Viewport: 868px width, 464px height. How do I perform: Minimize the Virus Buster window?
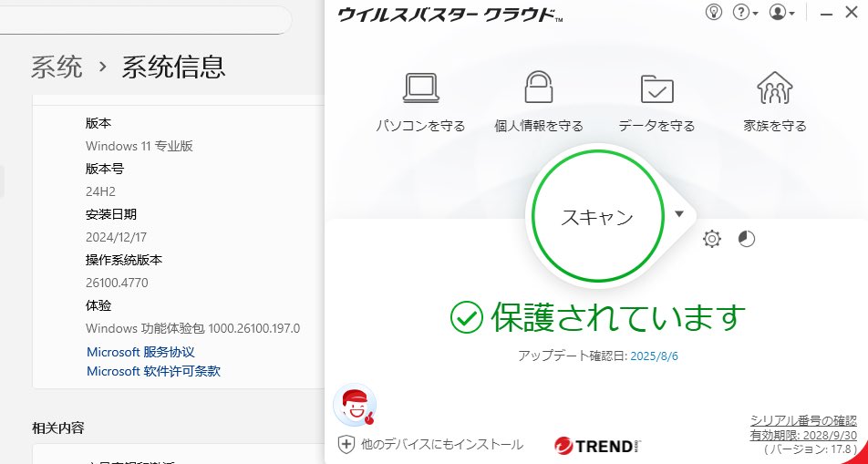pyautogui.click(x=826, y=14)
